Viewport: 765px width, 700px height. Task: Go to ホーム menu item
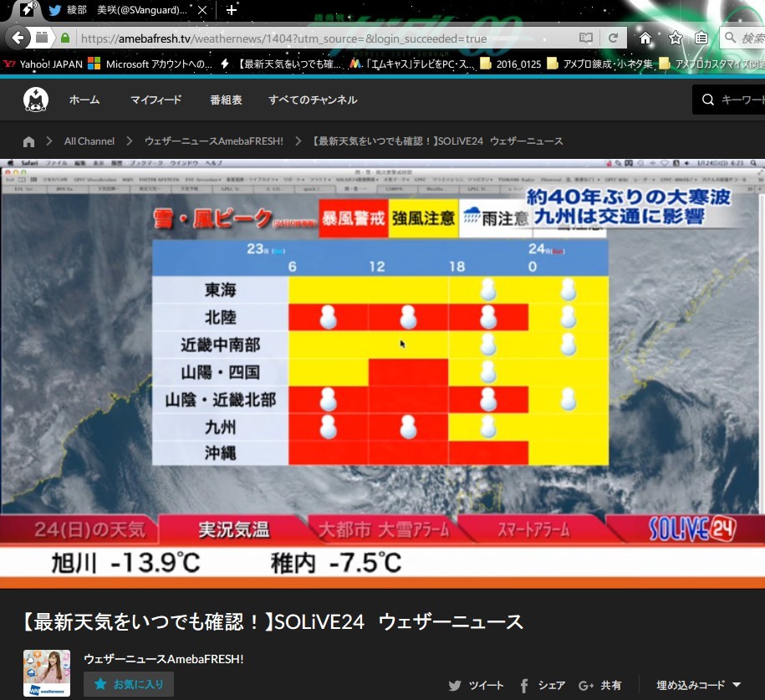point(84,100)
